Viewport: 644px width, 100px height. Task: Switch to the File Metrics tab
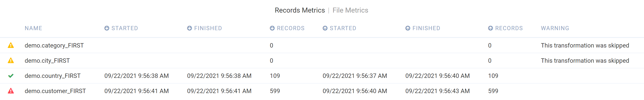tap(350, 10)
